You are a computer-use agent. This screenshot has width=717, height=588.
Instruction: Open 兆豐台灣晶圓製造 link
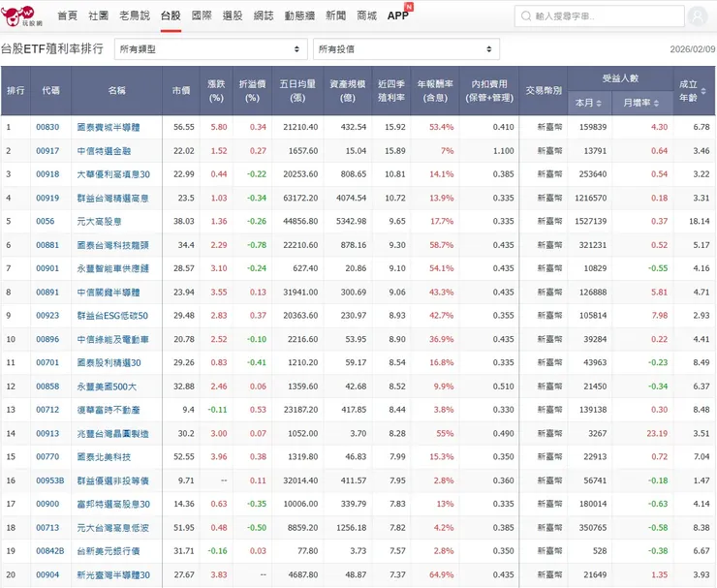(x=113, y=433)
